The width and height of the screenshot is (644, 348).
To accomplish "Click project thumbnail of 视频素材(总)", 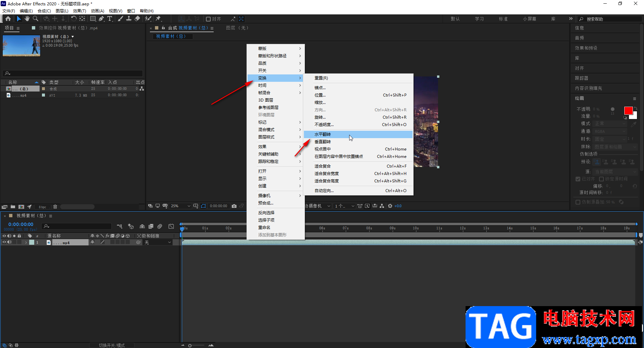I will pyautogui.click(x=21, y=45).
